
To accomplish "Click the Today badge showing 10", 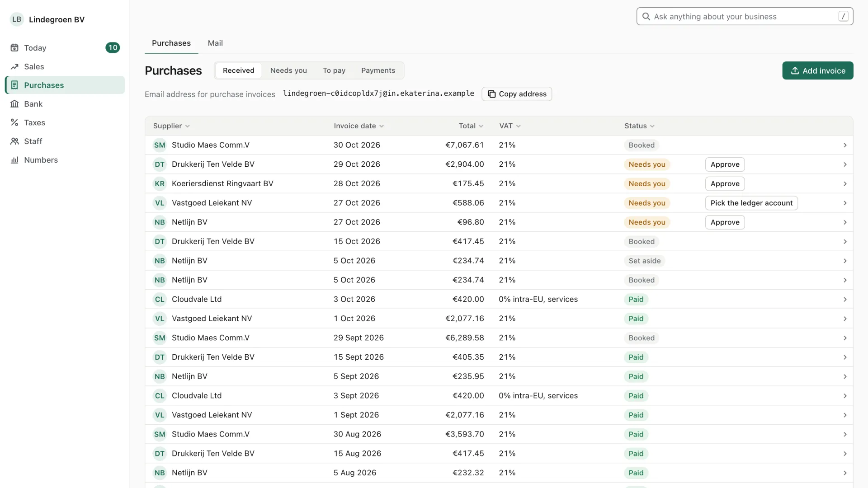I will pos(113,48).
